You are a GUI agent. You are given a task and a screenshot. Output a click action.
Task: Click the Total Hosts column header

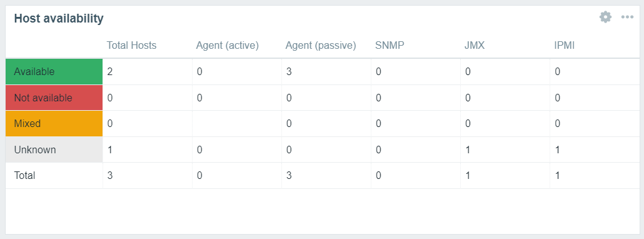pos(131,45)
